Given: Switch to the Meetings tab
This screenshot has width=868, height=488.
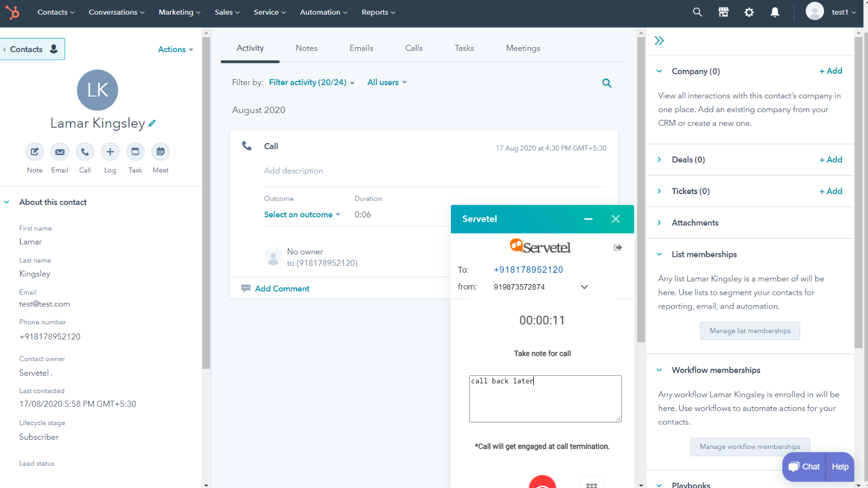Looking at the screenshot, I should [523, 48].
